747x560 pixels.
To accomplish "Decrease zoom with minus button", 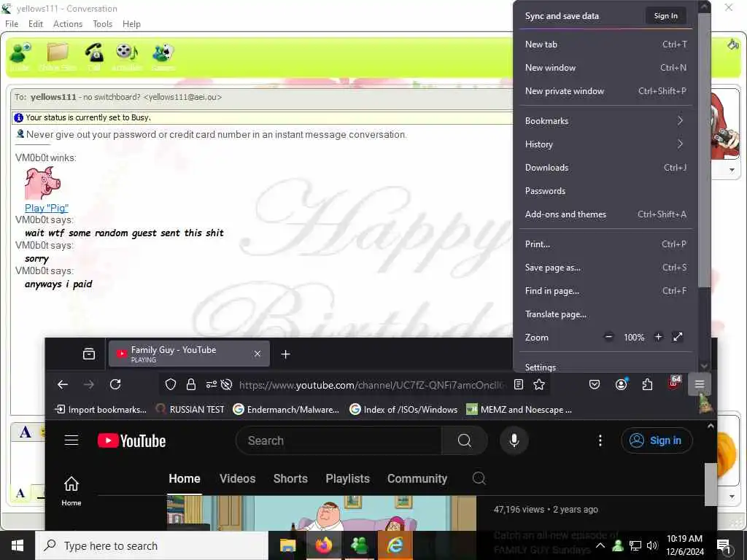I will (608, 337).
